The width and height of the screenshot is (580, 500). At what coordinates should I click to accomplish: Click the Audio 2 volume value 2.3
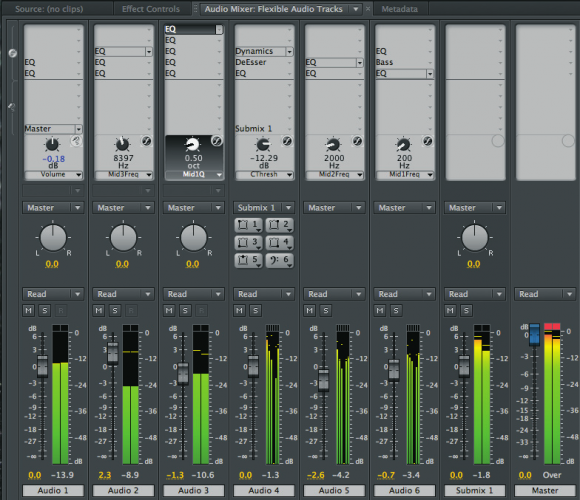(105, 475)
